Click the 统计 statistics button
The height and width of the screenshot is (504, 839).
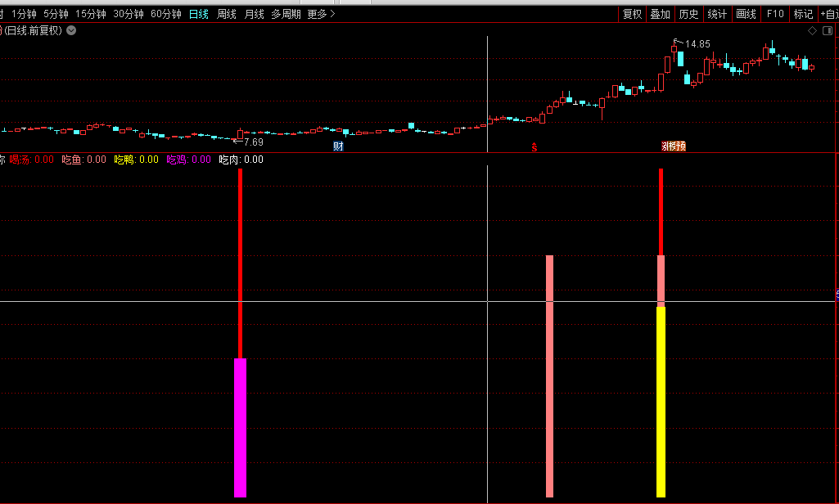point(717,14)
